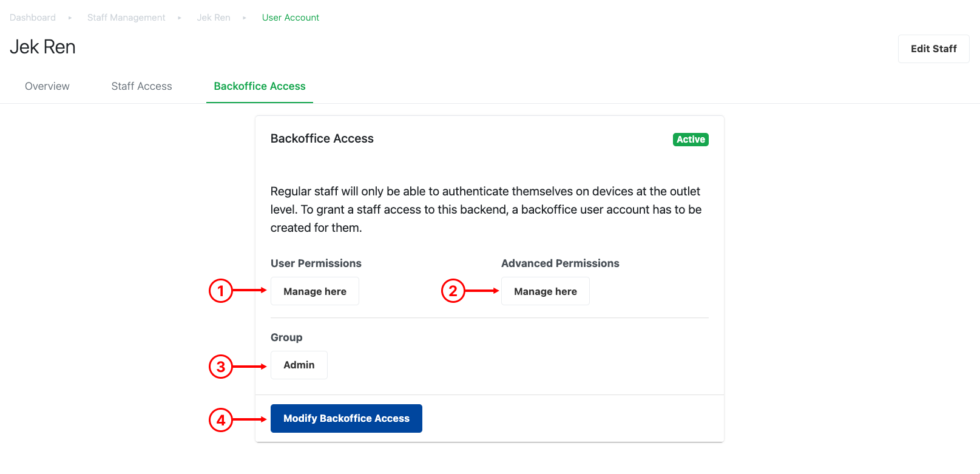
Task: Select the Backoffice Access tab
Action: point(260,86)
